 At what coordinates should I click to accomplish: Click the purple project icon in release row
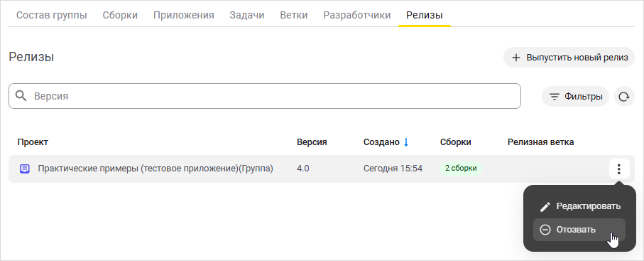(x=25, y=169)
